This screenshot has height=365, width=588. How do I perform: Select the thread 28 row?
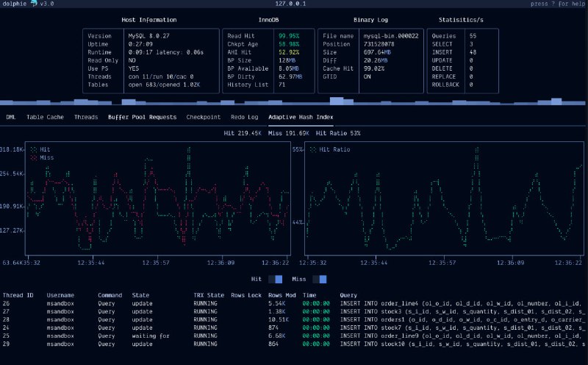[x=294, y=319]
